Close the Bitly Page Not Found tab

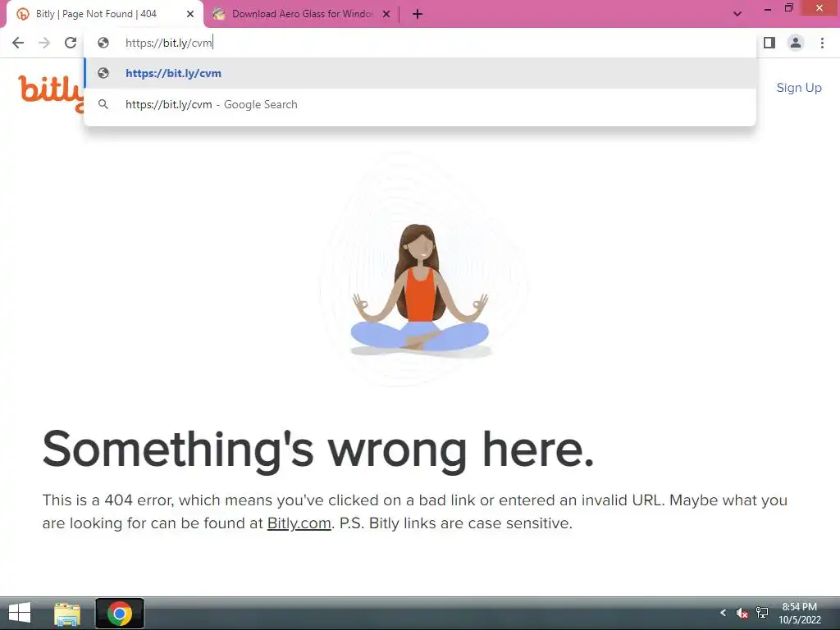point(190,14)
